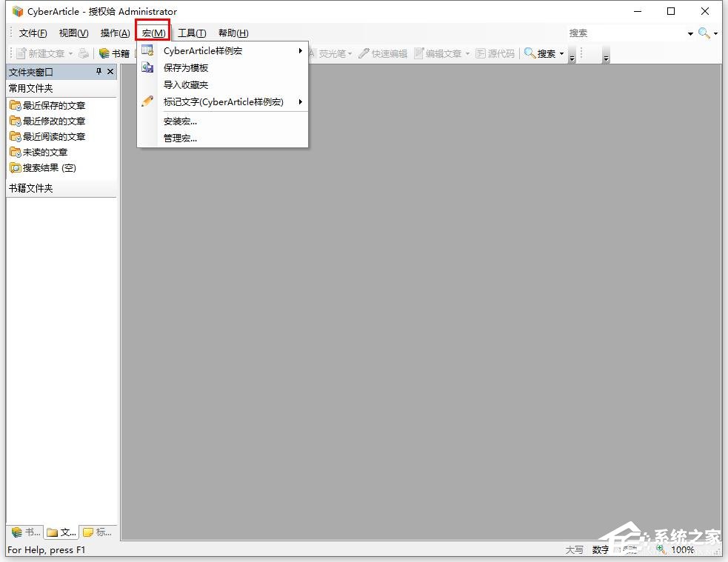The width and height of the screenshot is (728, 562).
Task: Open the 文件(F) menu
Action: [x=33, y=33]
